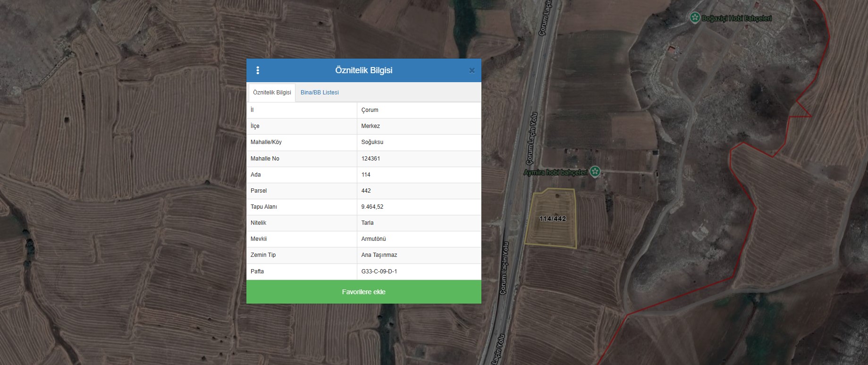This screenshot has width=868, height=365.
Task: Open the Aymira hobi bahçeleri place label
Action: pyautogui.click(x=556, y=172)
